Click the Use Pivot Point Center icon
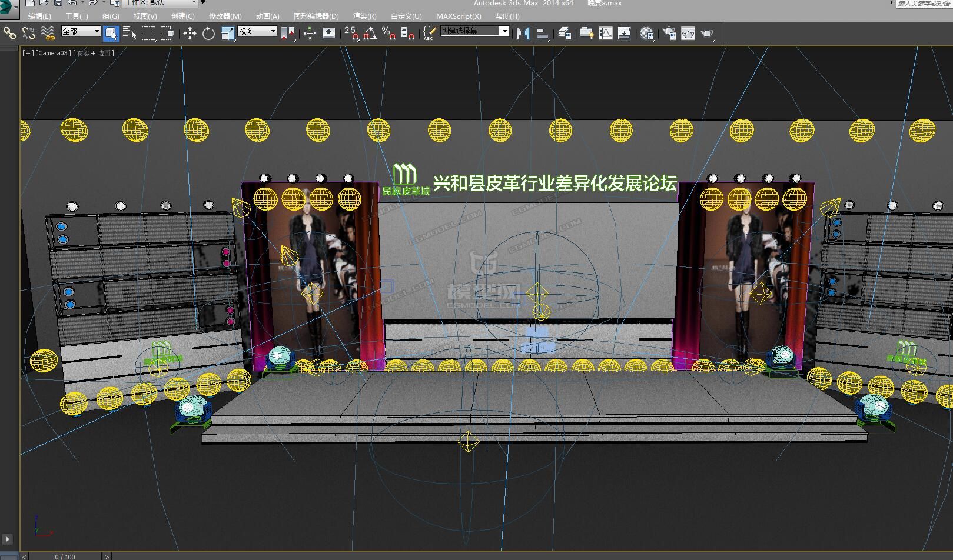The width and height of the screenshot is (953, 560). 288,34
